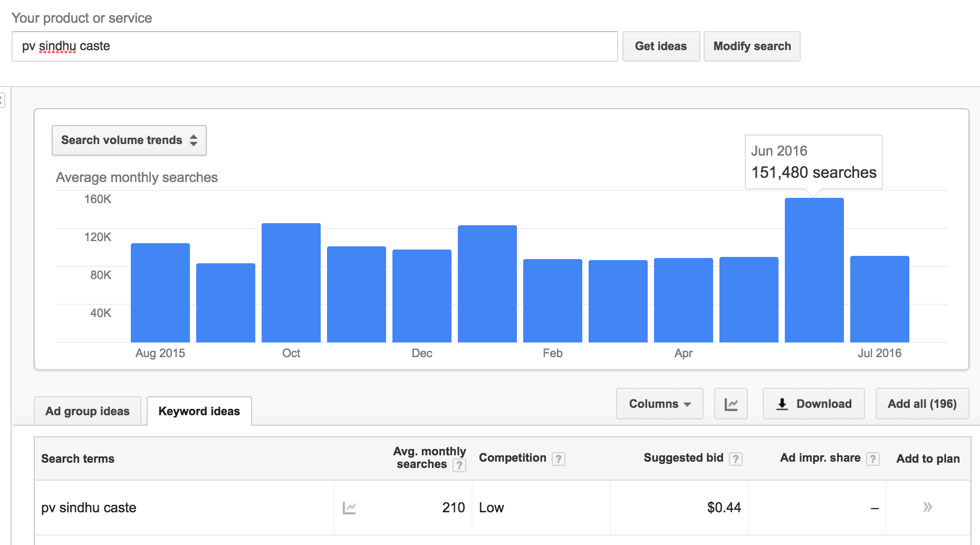Click trend chart icon for pv sindhu caste

coord(349,508)
